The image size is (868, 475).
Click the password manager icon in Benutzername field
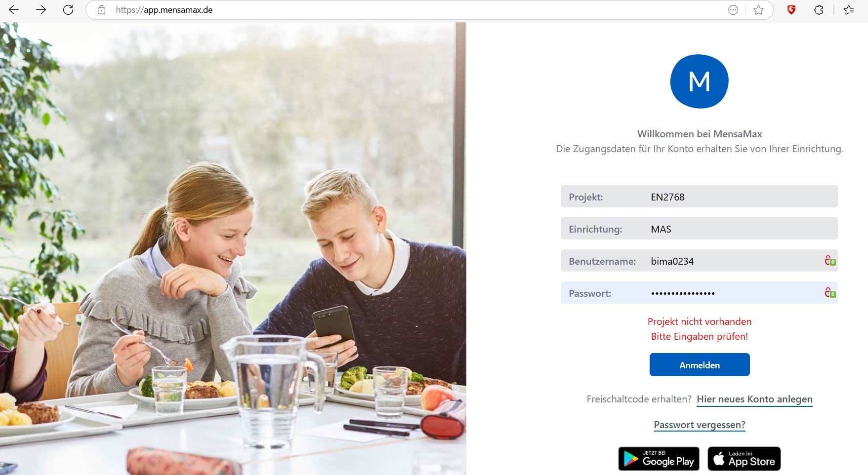pos(830,261)
